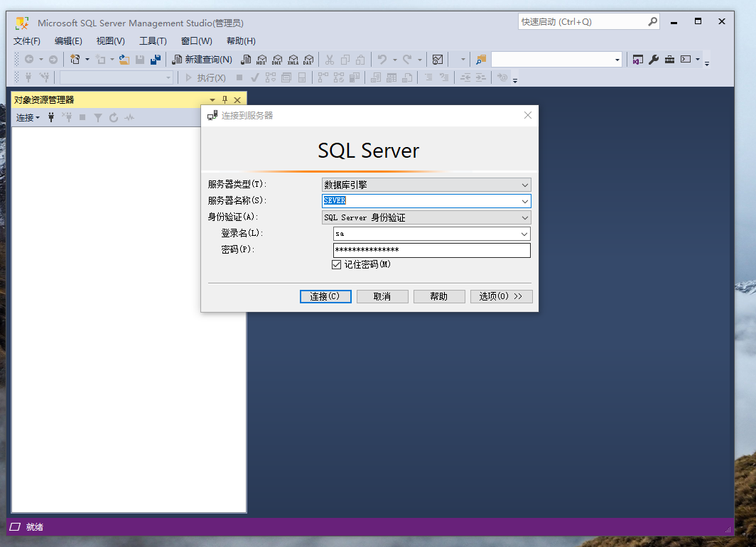Open the Help (帮助) menu
This screenshot has width=756, height=547.
tap(241, 41)
